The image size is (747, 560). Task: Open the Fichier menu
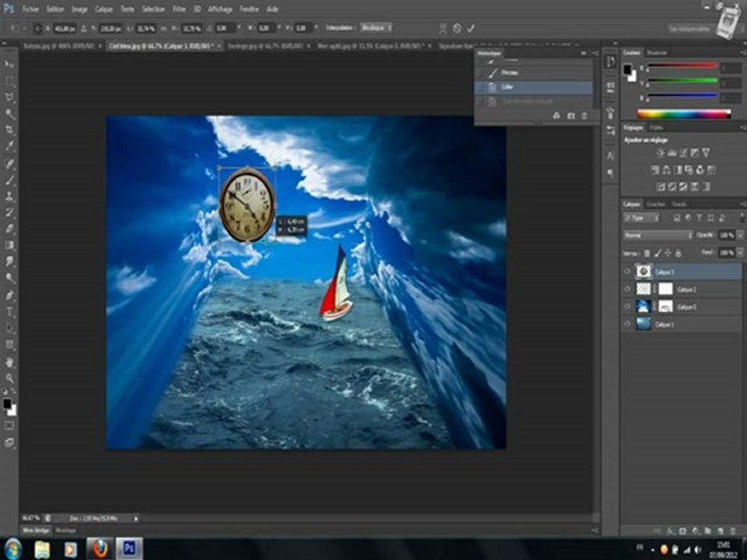30,9
